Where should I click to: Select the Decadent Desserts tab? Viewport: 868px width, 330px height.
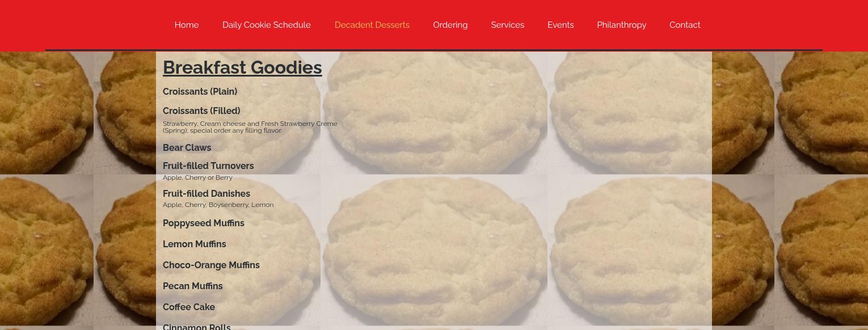[x=372, y=25]
